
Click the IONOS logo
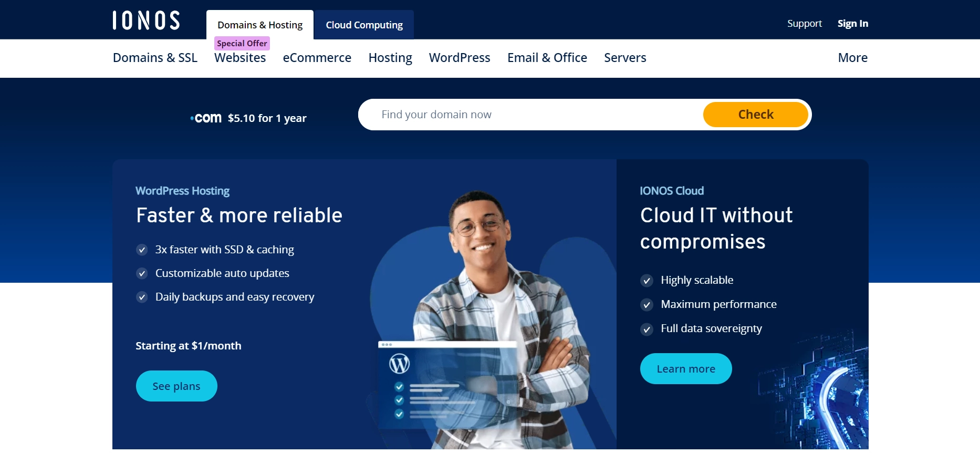[146, 20]
